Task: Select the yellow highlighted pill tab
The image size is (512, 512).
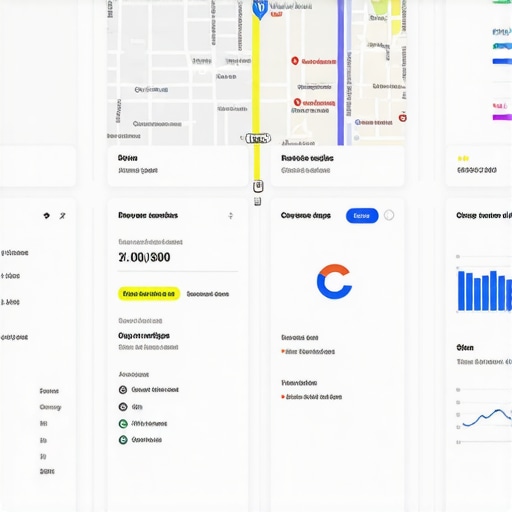Action: point(149,294)
